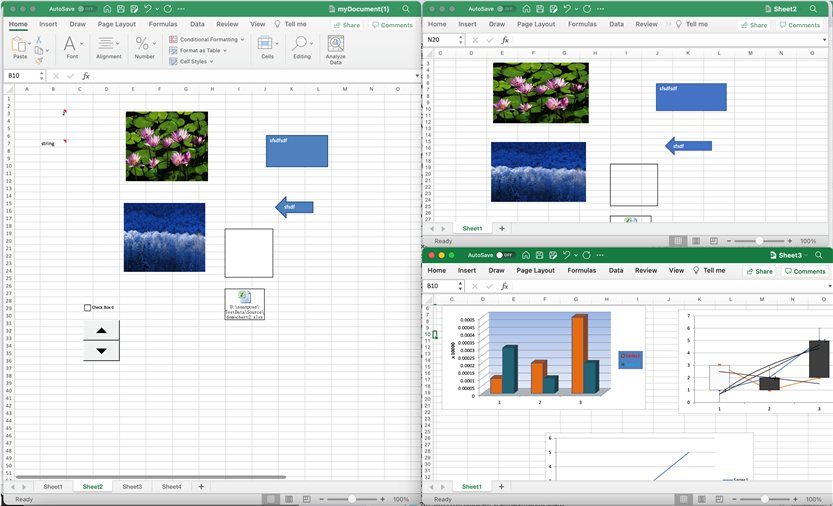Image resolution: width=833 pixels, height=506 pixels.
Task: Select the Cut scissors icon
Action: 39,39
